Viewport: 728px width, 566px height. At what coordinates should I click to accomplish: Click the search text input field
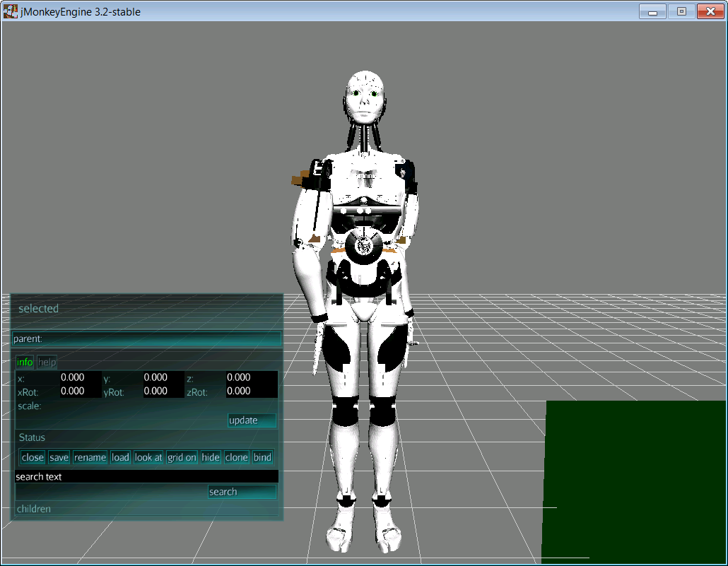(147, 477)
